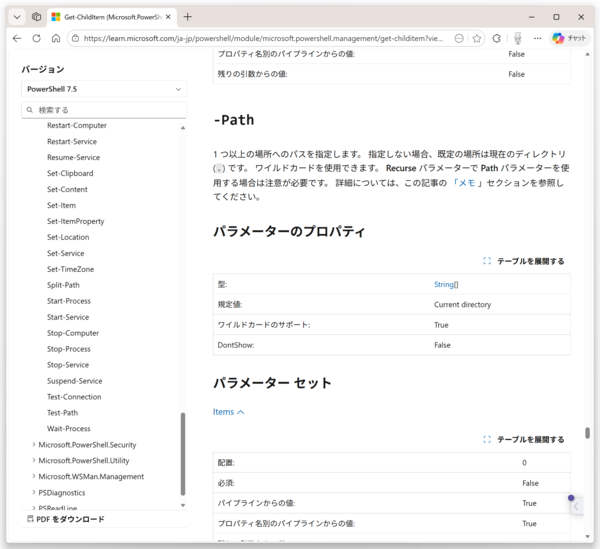Open Split-Path article
This screenshot has width=600, height=549.
coord(64,285)
